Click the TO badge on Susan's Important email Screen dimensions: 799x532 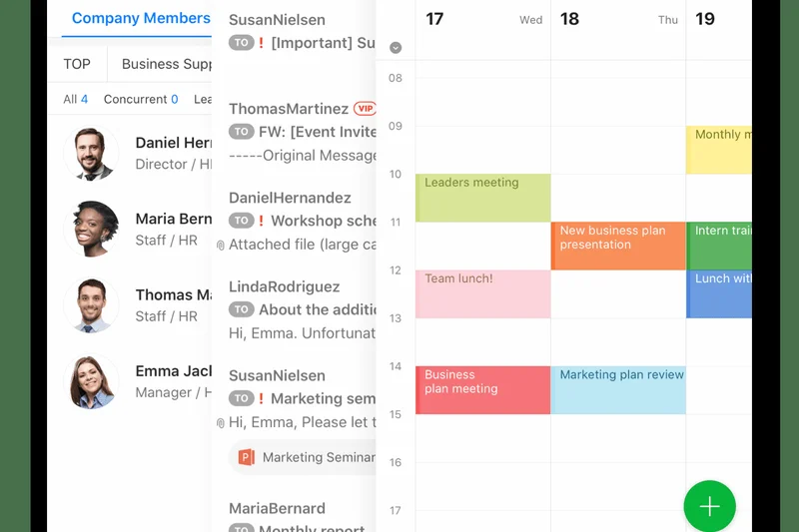(x=241, y=43)
